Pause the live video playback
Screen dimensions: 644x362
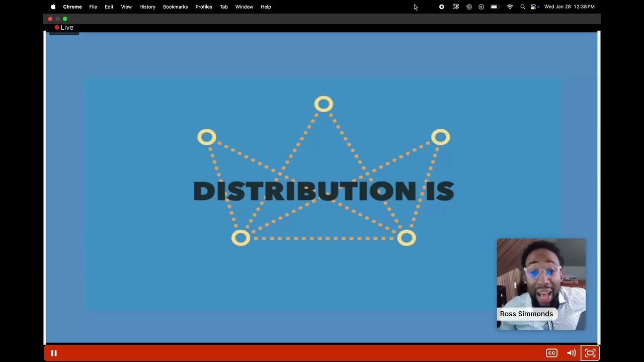[x=54, y=353]
